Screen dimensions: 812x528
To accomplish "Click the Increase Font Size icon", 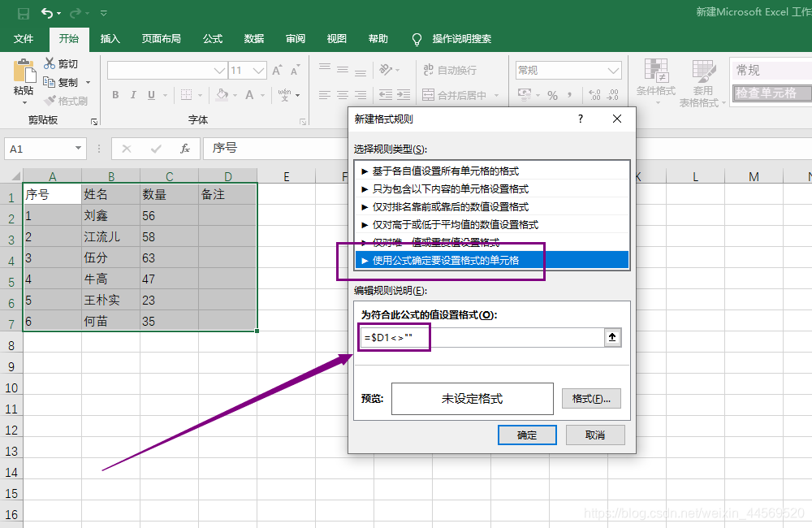I will click(x=277, y=70).
